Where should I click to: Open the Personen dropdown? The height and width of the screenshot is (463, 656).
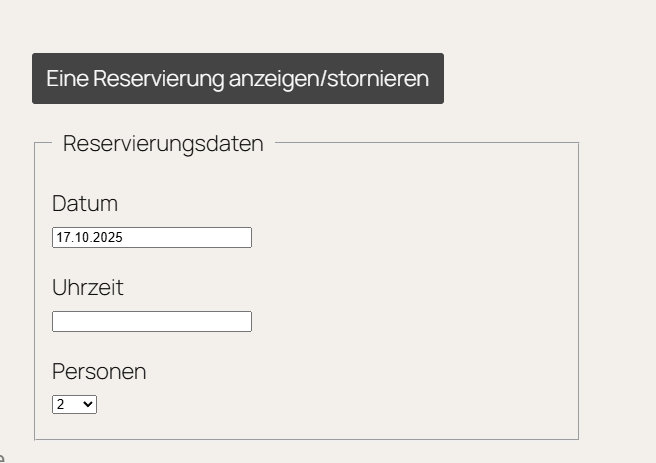(75, 405)
